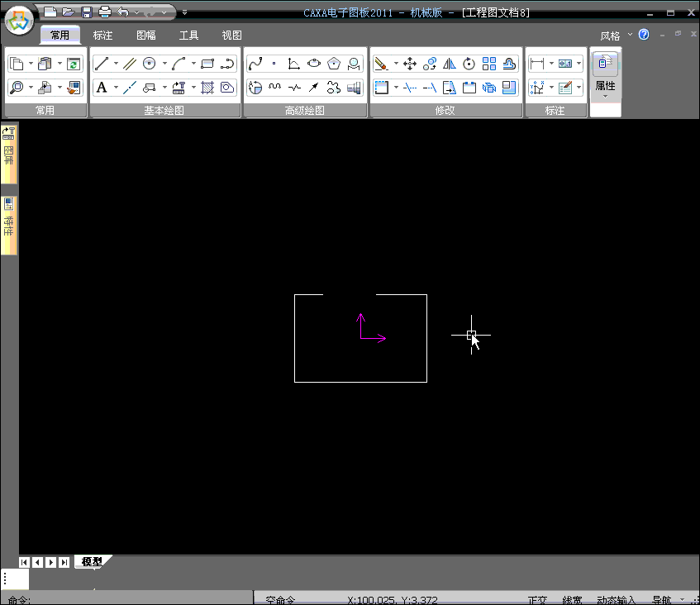Image resolution: width=700 pixels, height=605 pixels.
Task: Open the 特性 properties side panel
Action: pos(8,225)
